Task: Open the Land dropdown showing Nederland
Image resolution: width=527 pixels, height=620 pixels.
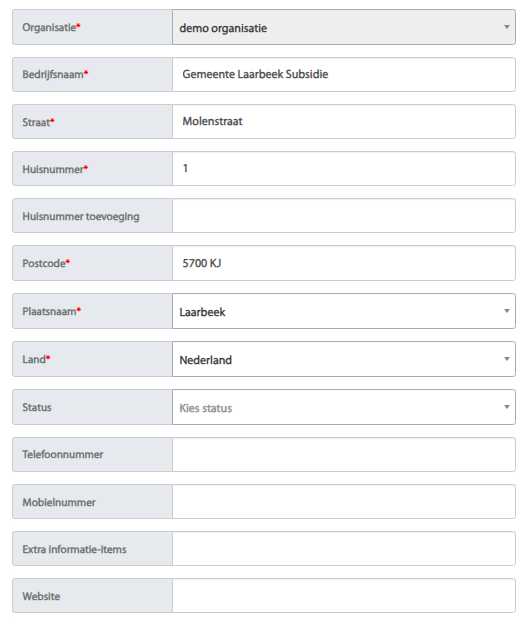Action: coord(344,359)
